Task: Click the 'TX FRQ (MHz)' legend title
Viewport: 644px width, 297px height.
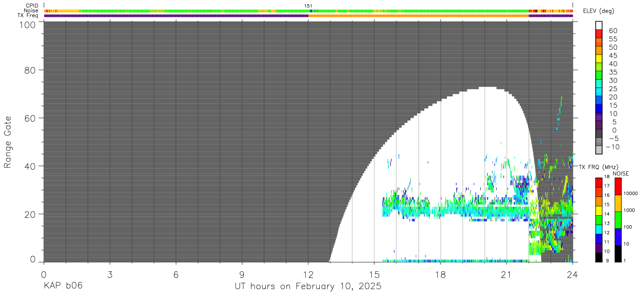Action: point(598,167)
